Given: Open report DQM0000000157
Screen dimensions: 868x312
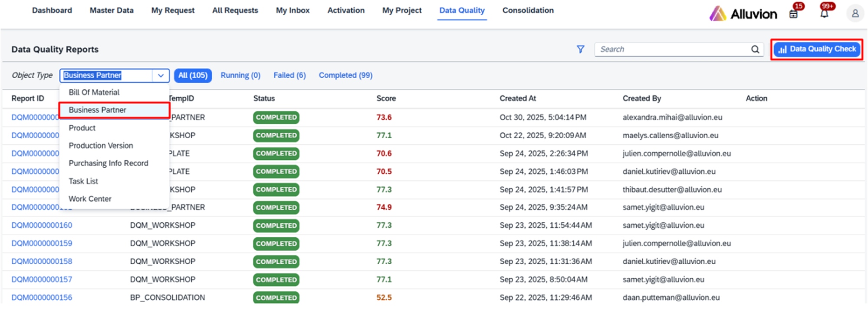Looking at the screenshot, I should click(x=42, y=280).
